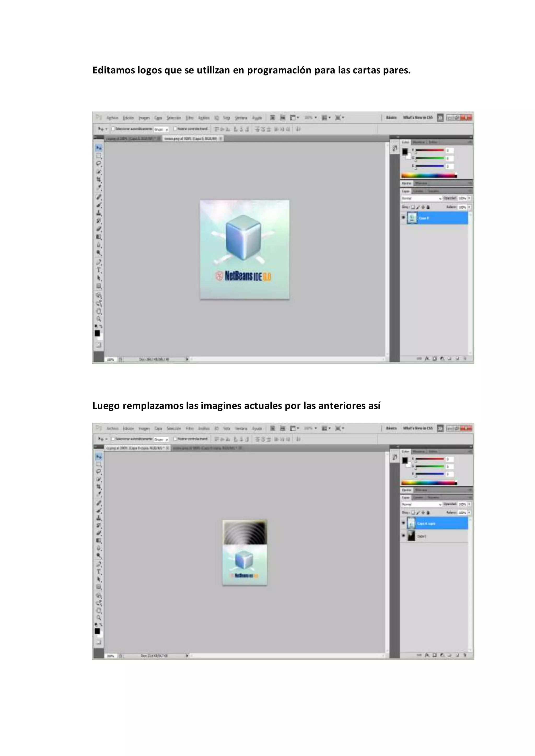Click 'What's New in CS5' in the first screenshot

(418, 117)
